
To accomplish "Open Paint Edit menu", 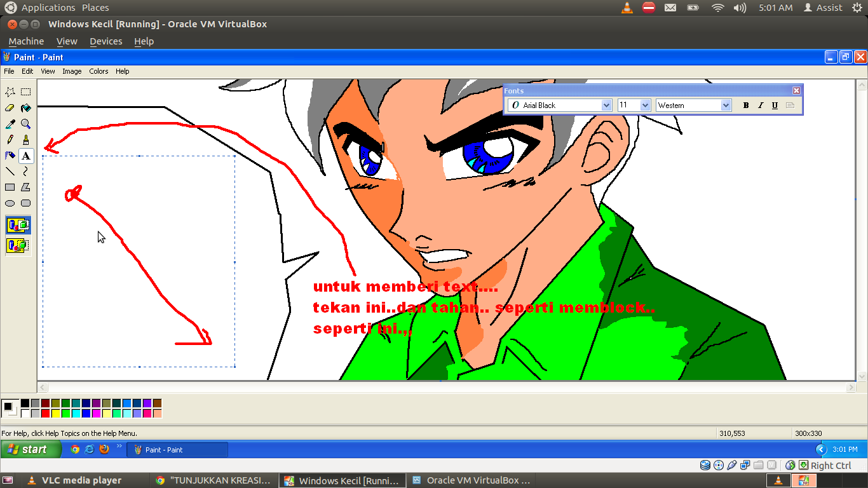I will click(x=27, y=71).
